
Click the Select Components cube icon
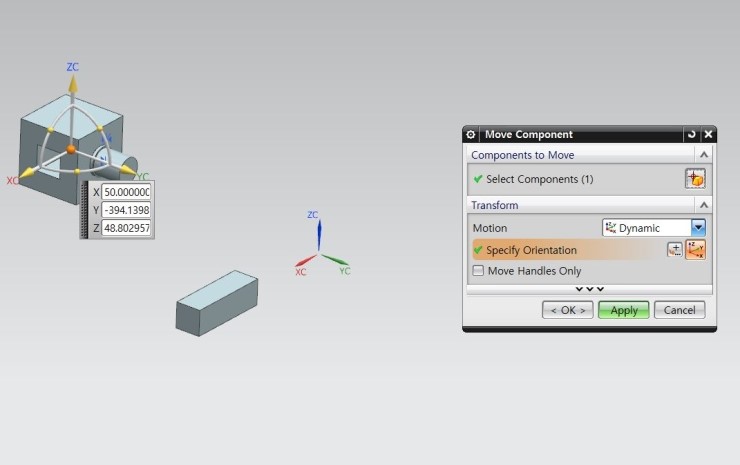click(695, 179)
